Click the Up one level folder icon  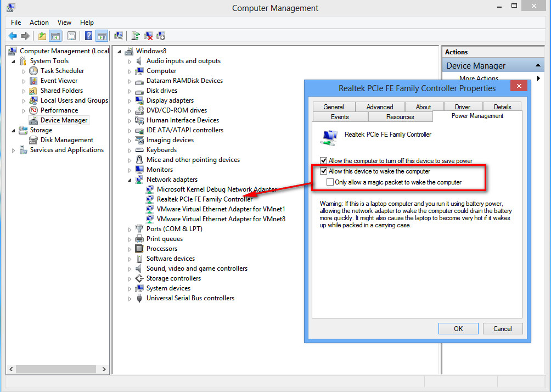point(42,36)
